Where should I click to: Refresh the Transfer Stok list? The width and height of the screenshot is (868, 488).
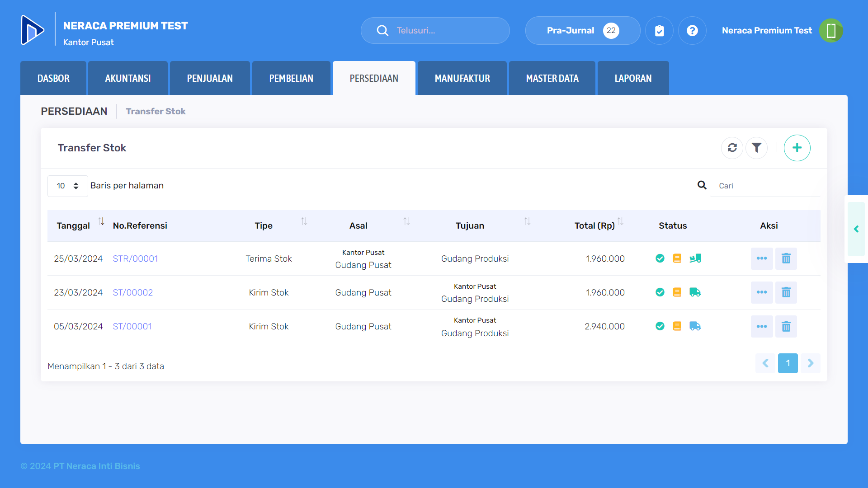[x=732, y=148]
